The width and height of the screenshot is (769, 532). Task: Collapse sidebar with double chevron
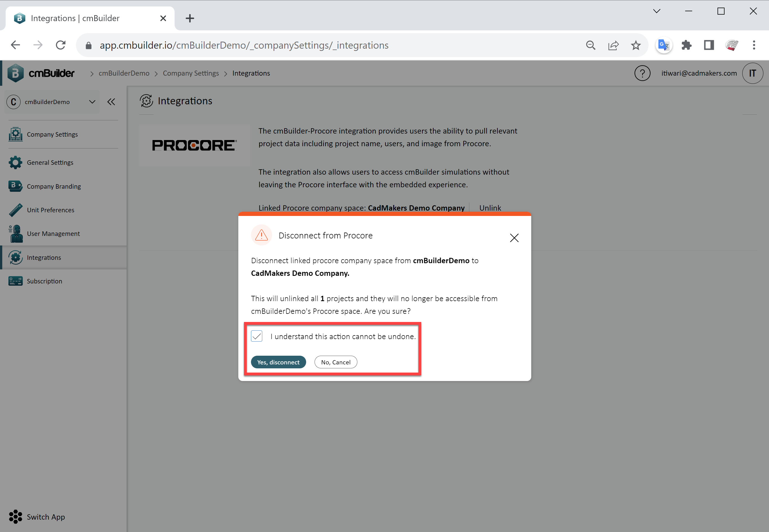111,102
